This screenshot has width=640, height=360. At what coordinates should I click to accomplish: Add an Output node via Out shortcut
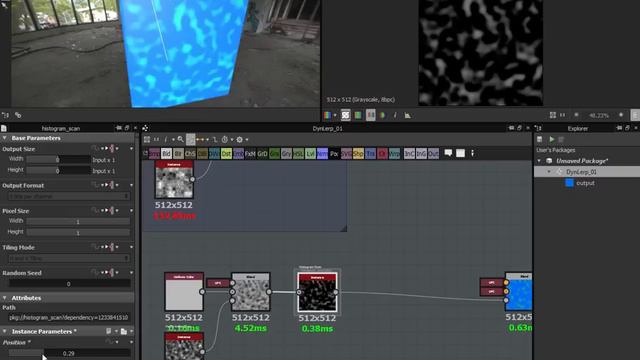click(433, 153)
